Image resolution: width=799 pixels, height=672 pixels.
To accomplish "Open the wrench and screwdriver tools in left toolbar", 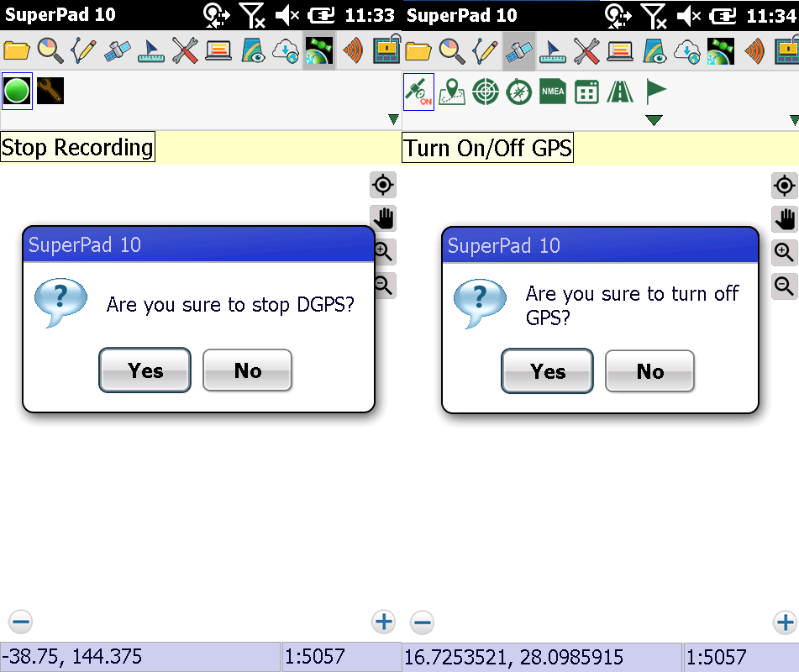I will [x=185, y=50].
